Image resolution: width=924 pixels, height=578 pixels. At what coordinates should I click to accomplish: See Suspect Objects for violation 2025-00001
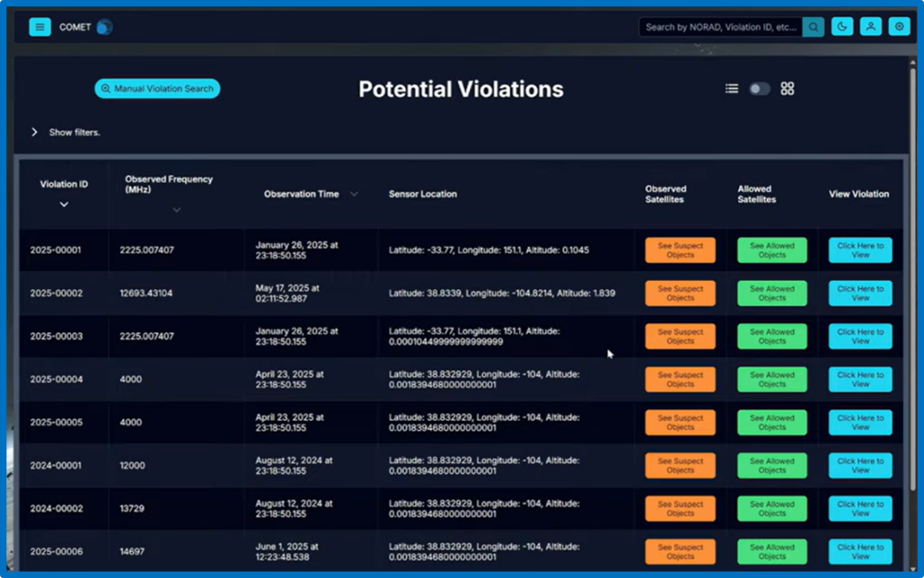pos(680,250)
